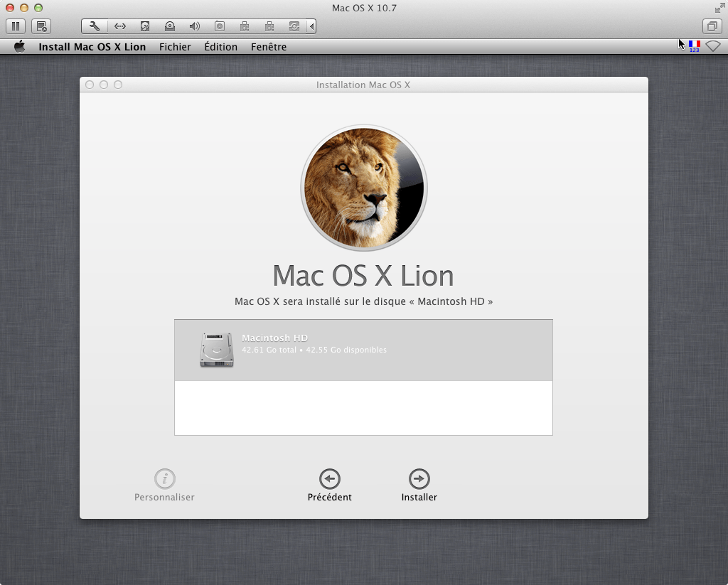Click the Installer arrow button

coord(419,485)
